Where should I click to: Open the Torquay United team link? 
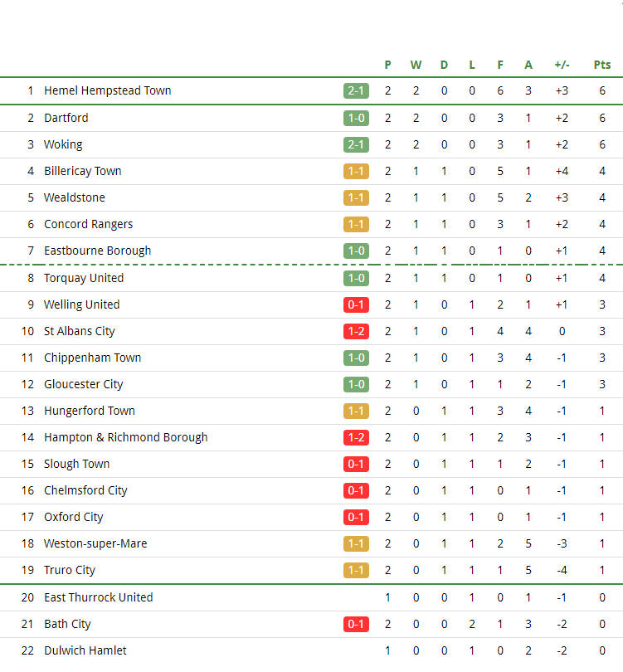click(x=84, y=278)
